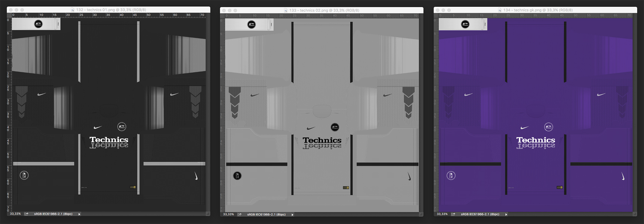Click the 33,33% zoom field in the technics 02 window

click(x=228, y=214)
